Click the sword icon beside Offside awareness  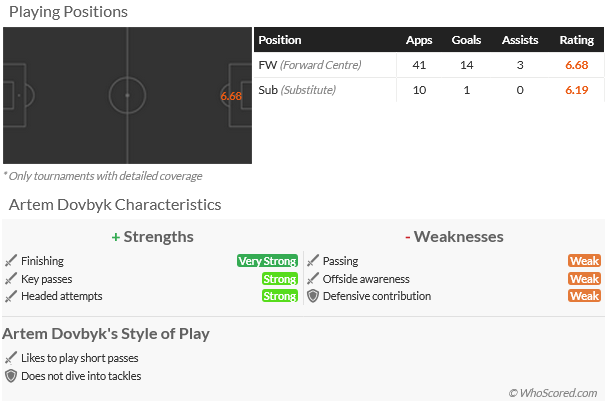click(x=313, y=278)
